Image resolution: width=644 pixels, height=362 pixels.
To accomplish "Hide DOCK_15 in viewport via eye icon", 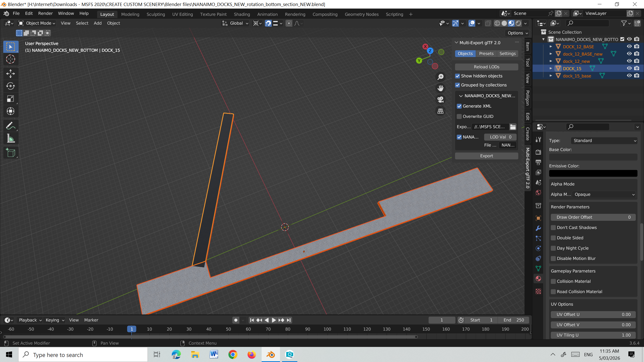I will (x=629, y=68).
